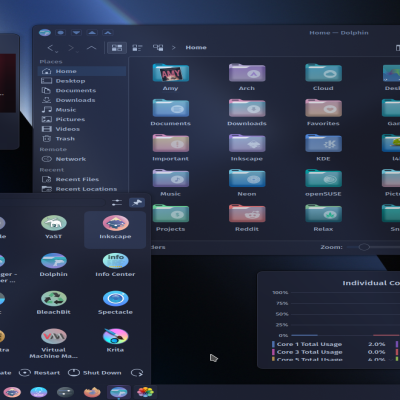Screen dimensions: 400x400
Task: Select the Reddit folder icon
Action: 247,214
